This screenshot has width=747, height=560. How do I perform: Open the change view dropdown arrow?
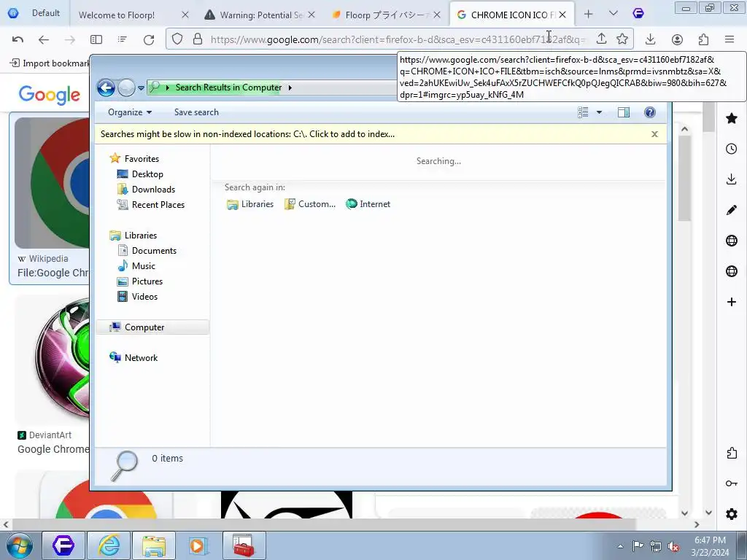tap(600, 112)
